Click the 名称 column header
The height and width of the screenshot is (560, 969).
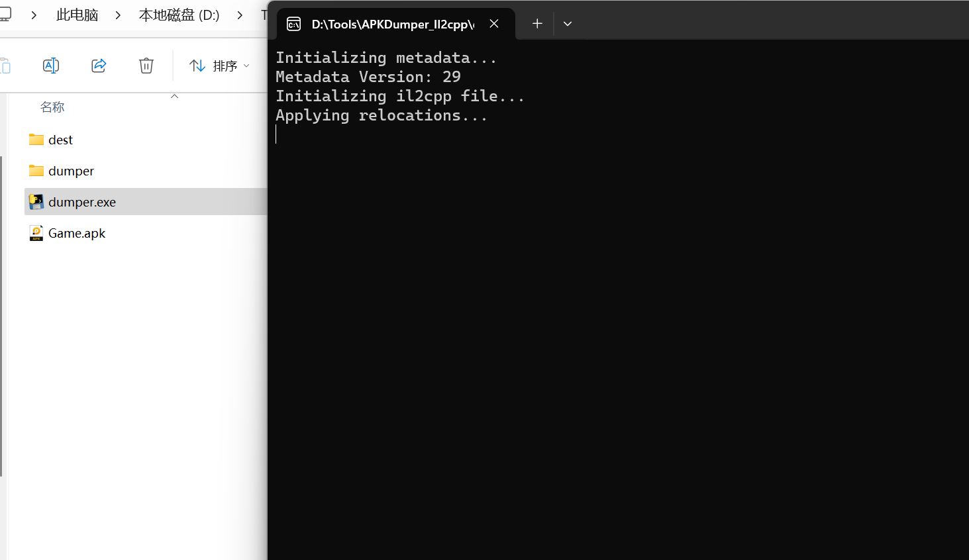[x=52, y=107]
